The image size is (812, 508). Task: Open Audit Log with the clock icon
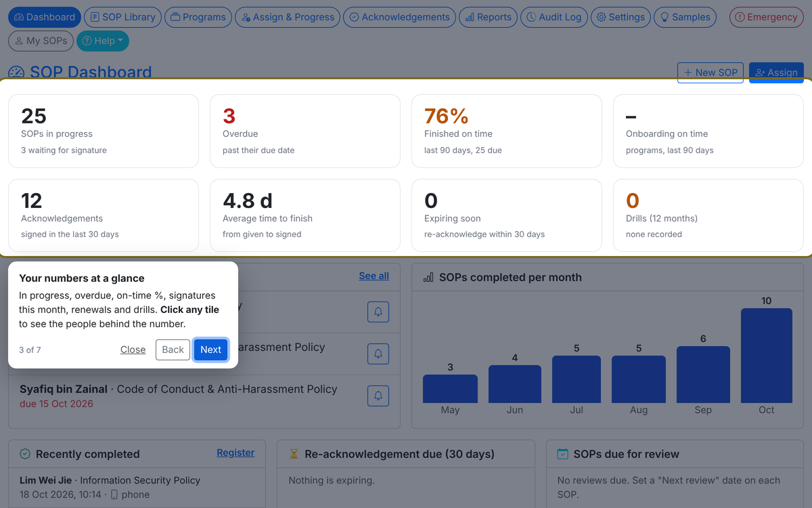pyautogui.click(x=554, y=17)
